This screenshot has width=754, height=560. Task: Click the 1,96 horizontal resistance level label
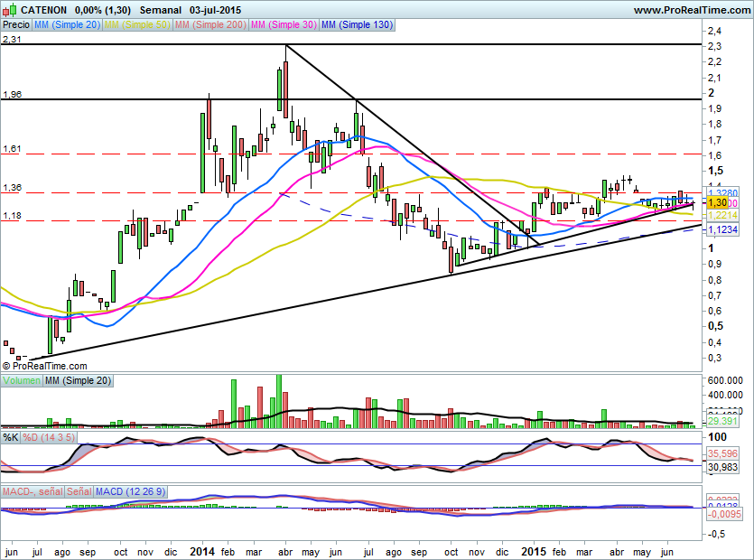12,94
